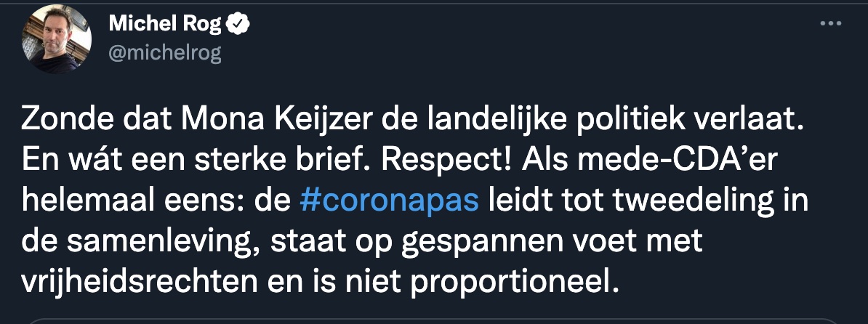Open the Michel Rog display name link
The height and width of the screenshot is (324, 868).
164,24
